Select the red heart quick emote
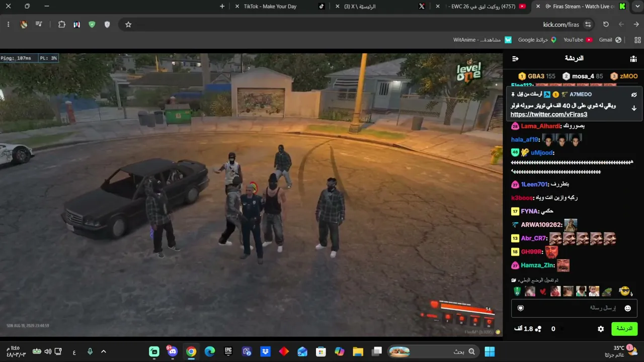Viewport: 644px width, 362px height. 543,292
